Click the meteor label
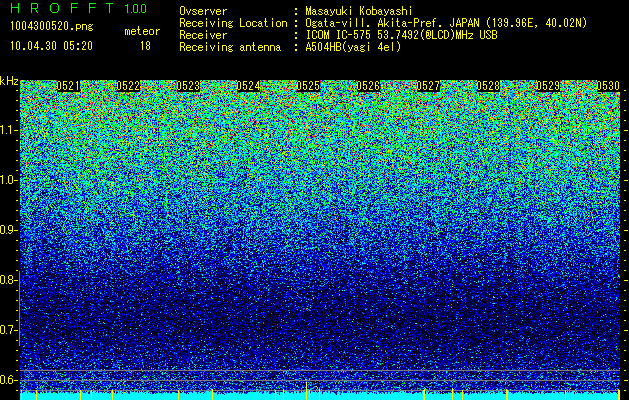 click(142, 31)
